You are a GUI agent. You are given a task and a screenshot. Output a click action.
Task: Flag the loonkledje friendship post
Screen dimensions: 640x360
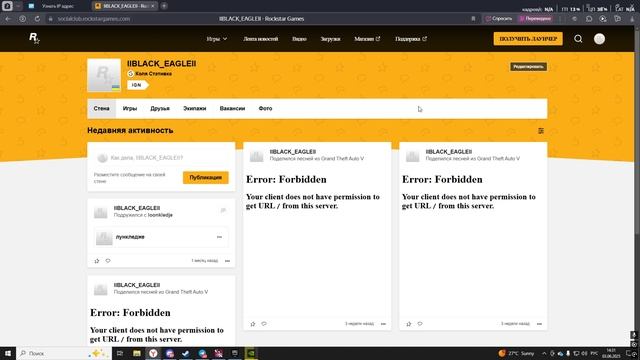point(223,211)
